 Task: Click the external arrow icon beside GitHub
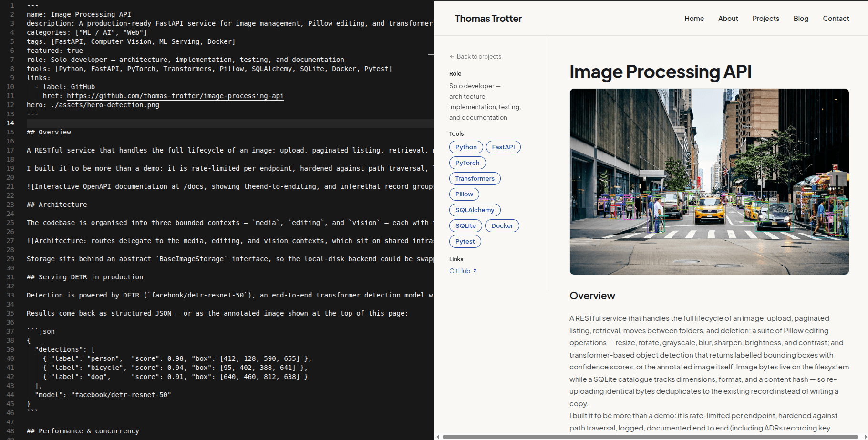(x=475, y=271)
